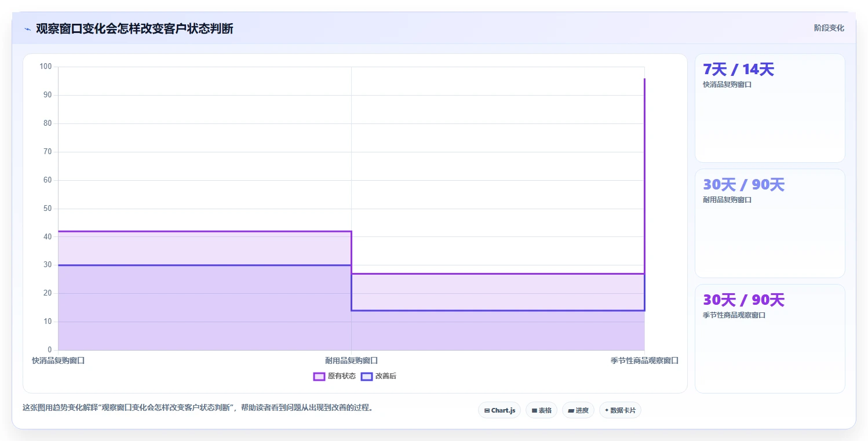
Task: Click the y-axis value 50
Action: [x=48, y=209]
